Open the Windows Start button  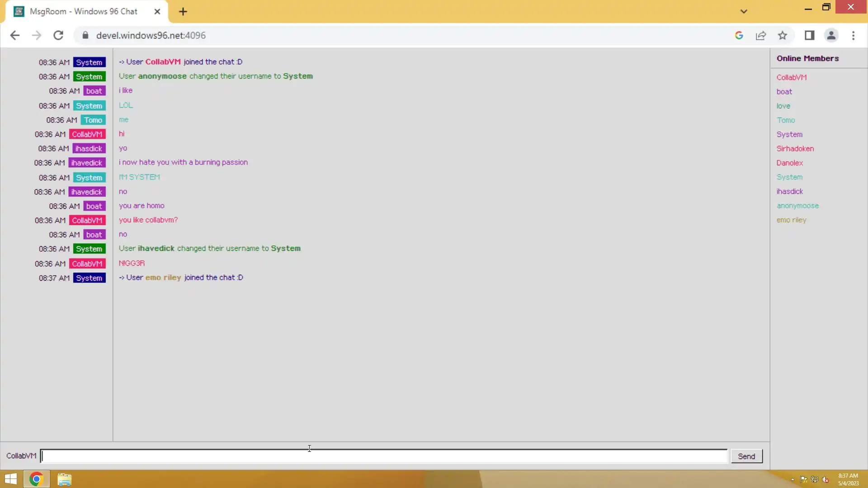click(11, 479)
